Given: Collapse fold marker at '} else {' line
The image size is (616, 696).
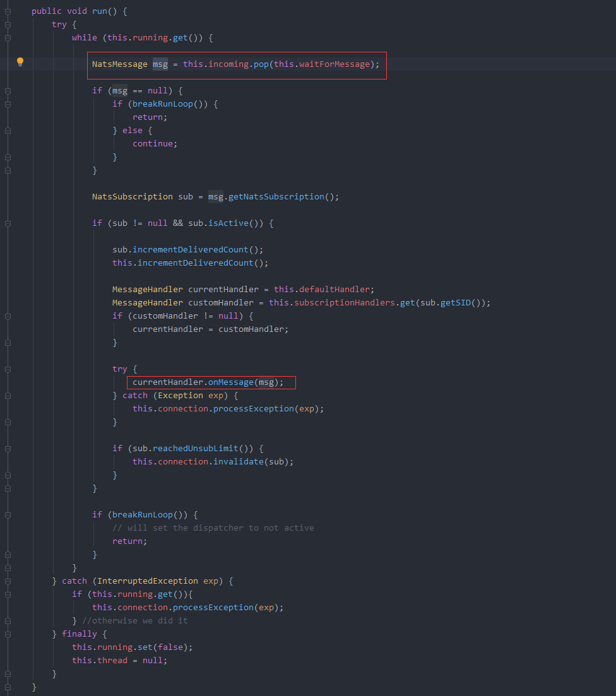Looking at the screenshot, I should (x=8, y=131).
